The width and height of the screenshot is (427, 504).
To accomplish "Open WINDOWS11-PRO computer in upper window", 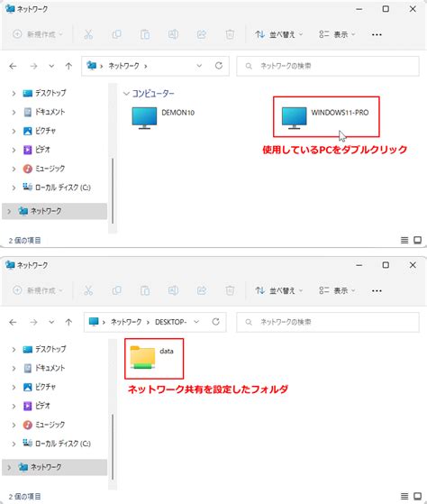I will [325, 117].
